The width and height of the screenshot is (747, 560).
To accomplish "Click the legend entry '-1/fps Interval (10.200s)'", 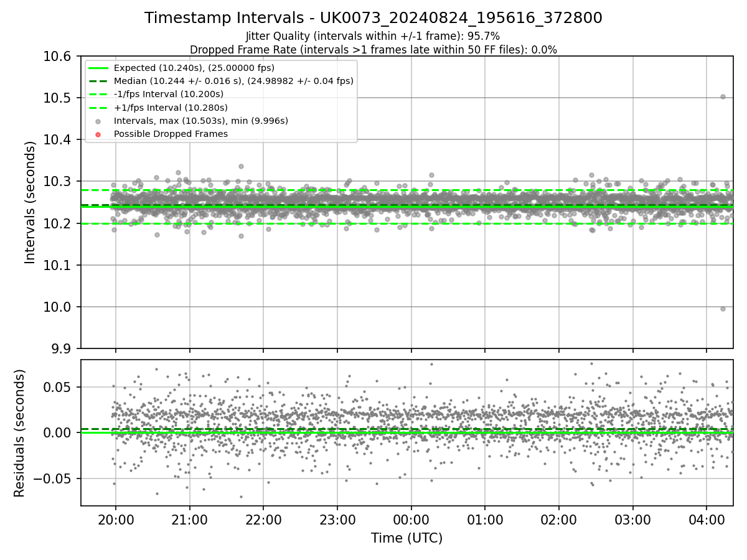I will click(169, 94).
